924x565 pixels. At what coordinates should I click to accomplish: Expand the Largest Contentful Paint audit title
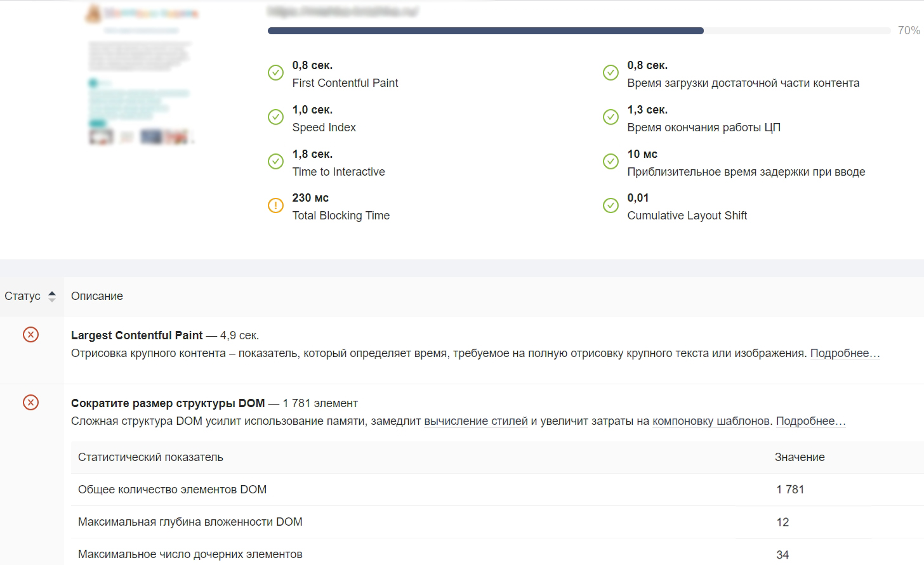(x=137, y=335)
